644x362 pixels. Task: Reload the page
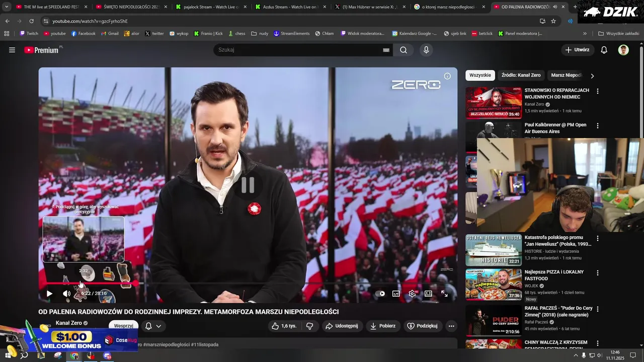(x=31, y=21)
